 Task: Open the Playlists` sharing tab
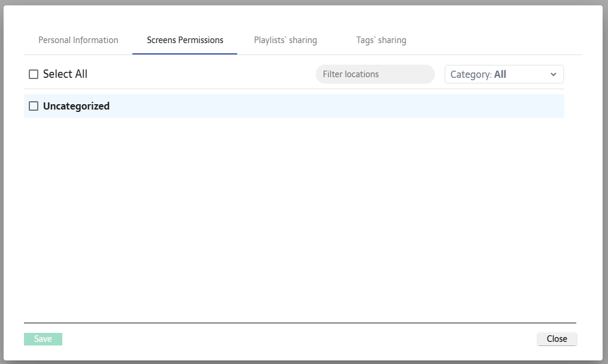coord(285,40)
